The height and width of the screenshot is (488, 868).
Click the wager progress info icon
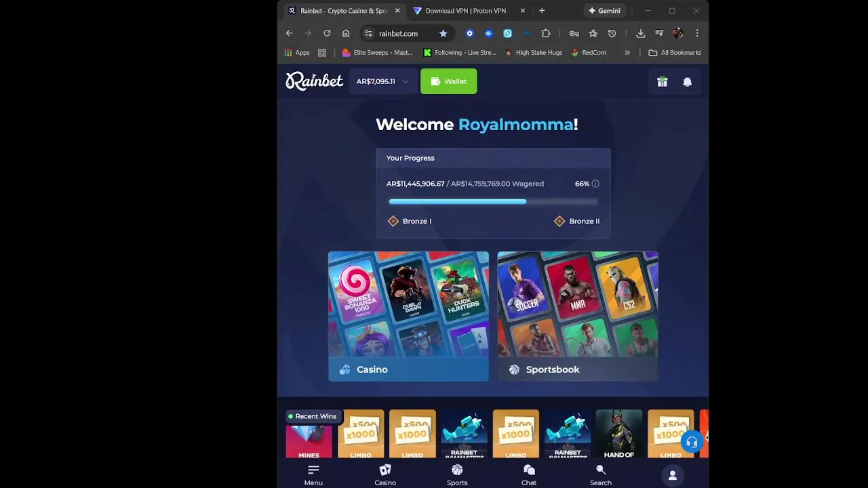pyautogui.click(x=595, y=184)
